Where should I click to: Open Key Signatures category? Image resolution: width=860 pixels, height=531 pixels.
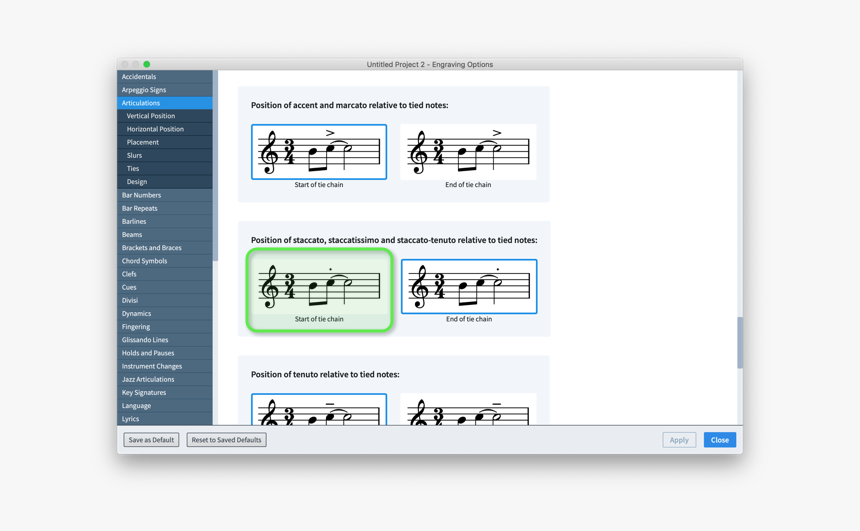(144, 393)
